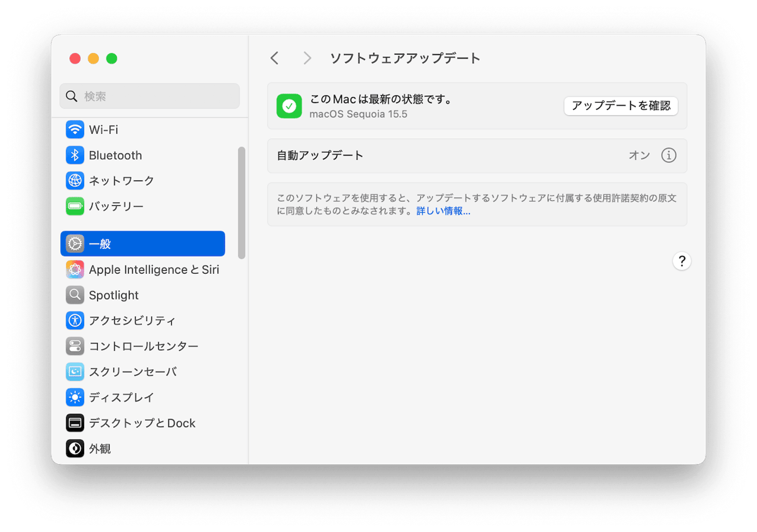Open ネットワーク globe icon
The width and height of the screenshot is (757, 532).
coord(75,181)
